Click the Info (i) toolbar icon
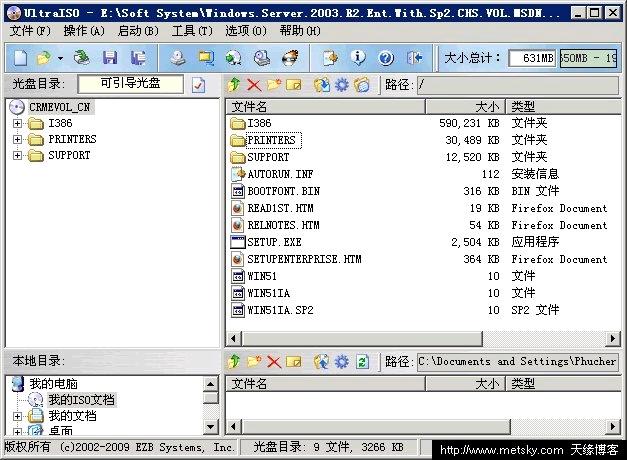This screenshot has height=460, width=627. 358,58
